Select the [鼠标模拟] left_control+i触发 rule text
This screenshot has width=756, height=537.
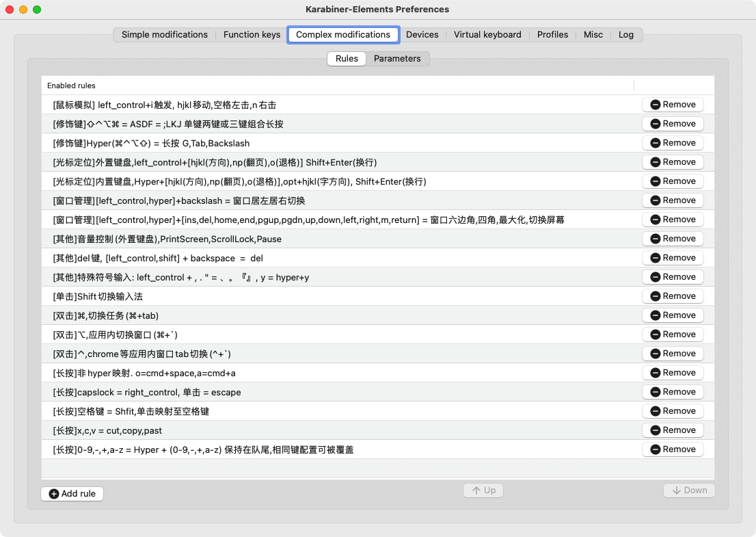coord(165,105)
